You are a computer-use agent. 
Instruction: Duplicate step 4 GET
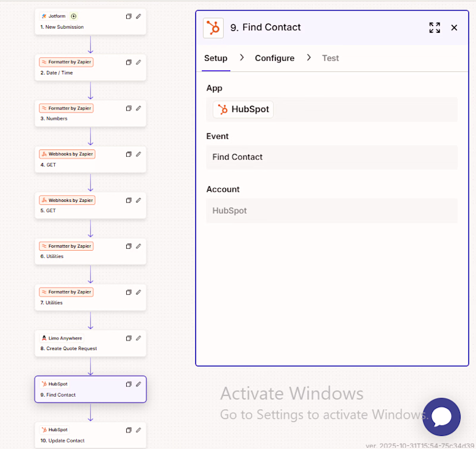coord(129,154)
